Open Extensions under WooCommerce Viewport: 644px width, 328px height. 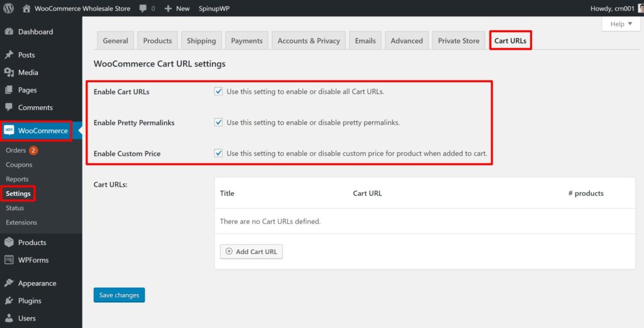pyautogui.click(x=21, y=222)
